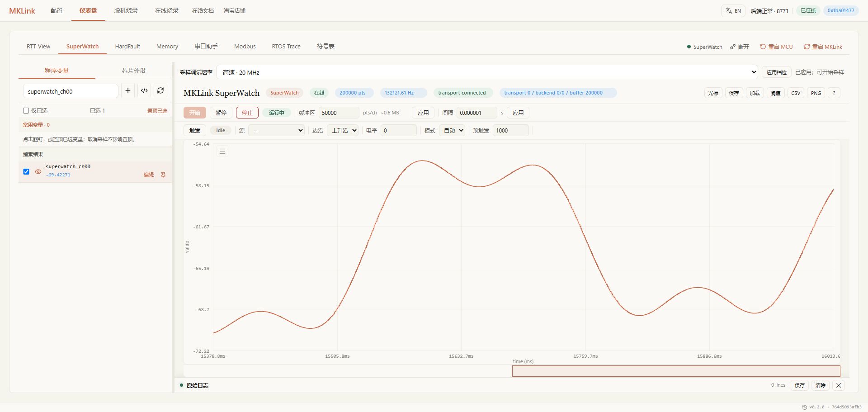Click the refresh icon beside variable search
The height and width of the screenshot is (412, 868).
160,91
